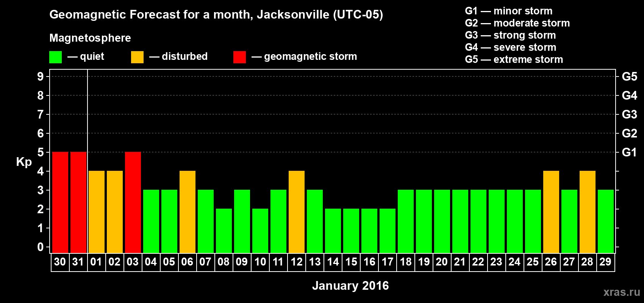This screenshot has width=644, height=303.
Task: Click the date label 17
Action: [x=387, y=262]
